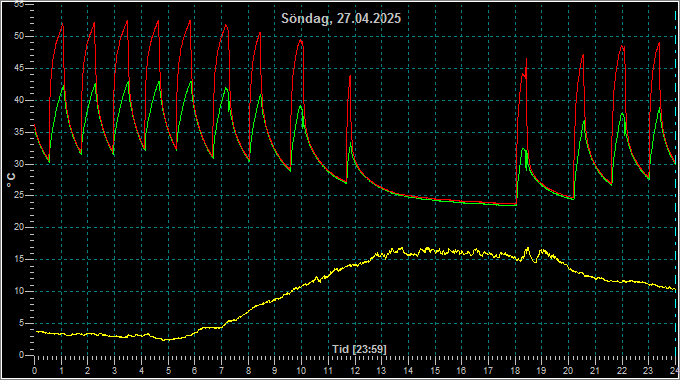Click the 25 value on temperature axis
Image resolution: width=680 pixels, height=380 pixels.
[19, 196]
